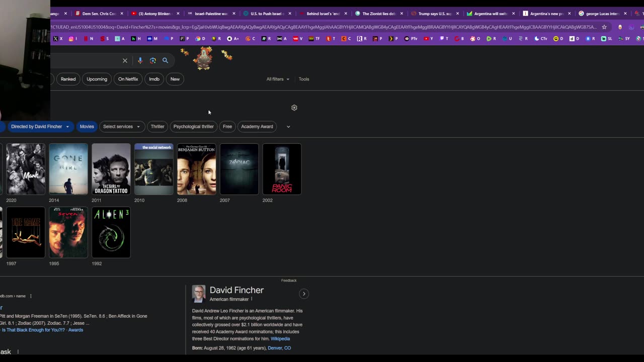Click the Feedback link
This screenshot has width=644, height=362.
point(289,281)
